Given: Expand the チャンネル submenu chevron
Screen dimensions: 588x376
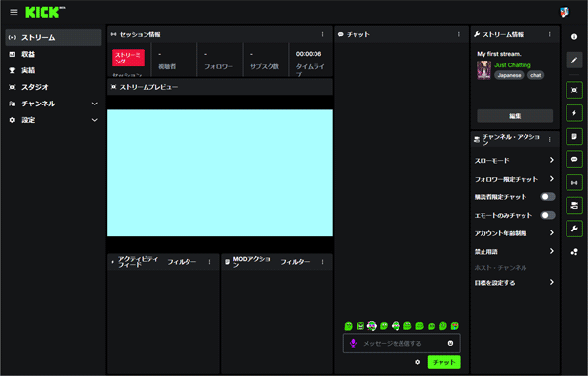Looking at the screenshot, I should (x=95, y=104).
